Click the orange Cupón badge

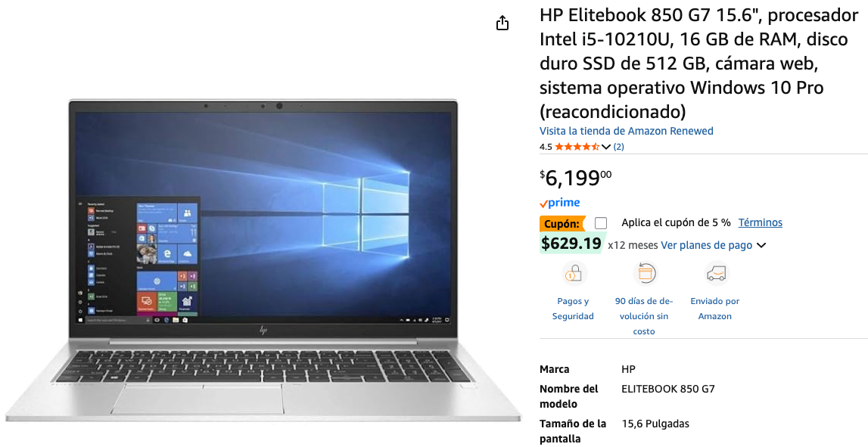(562, 224)
